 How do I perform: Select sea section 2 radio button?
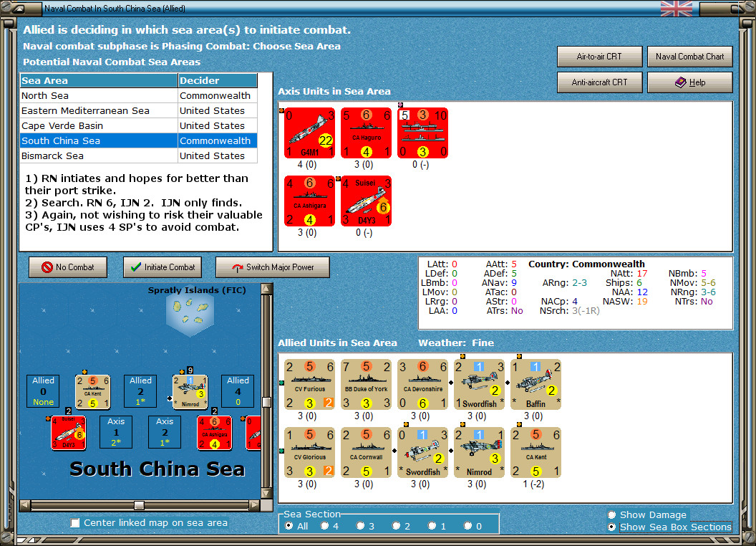[x=396, y=526]
